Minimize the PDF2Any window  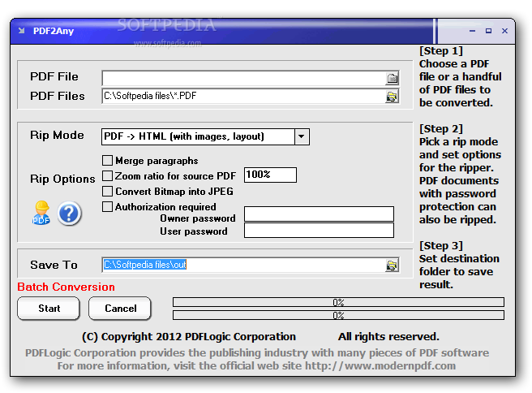click(x=472, y=31)
